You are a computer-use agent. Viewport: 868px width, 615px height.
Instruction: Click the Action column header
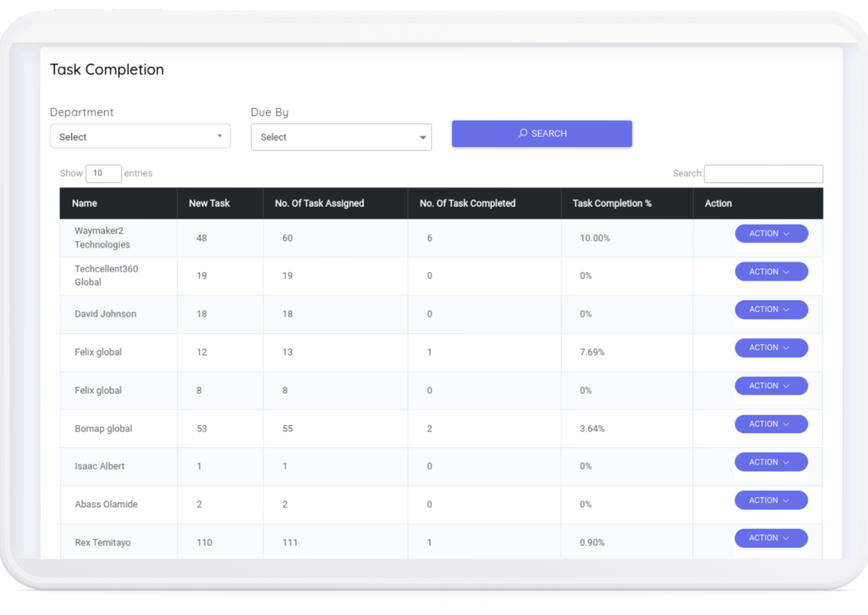click(718, 203)
